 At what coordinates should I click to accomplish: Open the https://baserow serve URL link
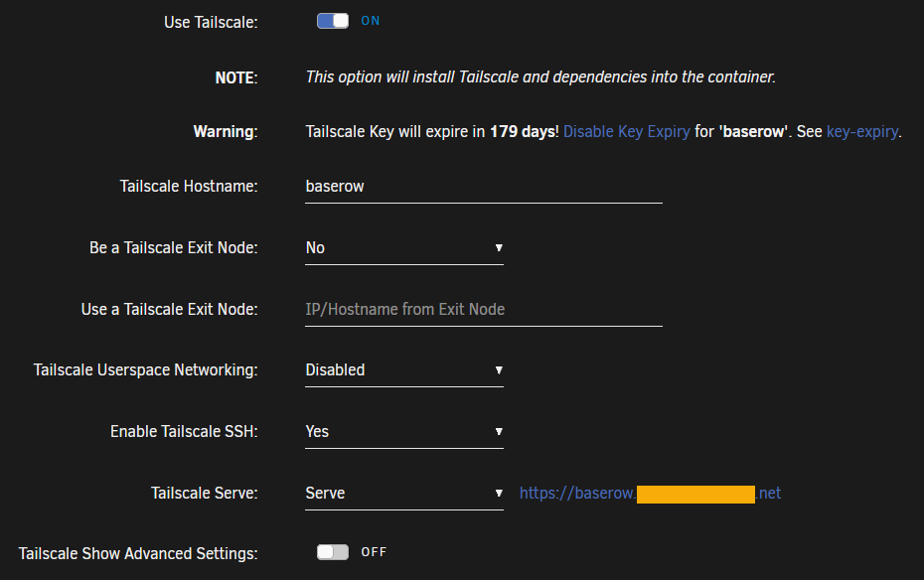click(650, 493)
